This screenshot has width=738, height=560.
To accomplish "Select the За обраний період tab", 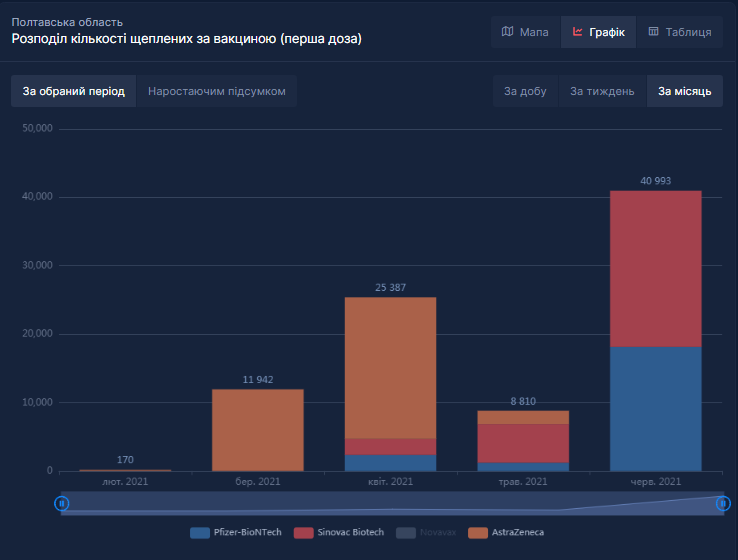I will tap(73, 91).
